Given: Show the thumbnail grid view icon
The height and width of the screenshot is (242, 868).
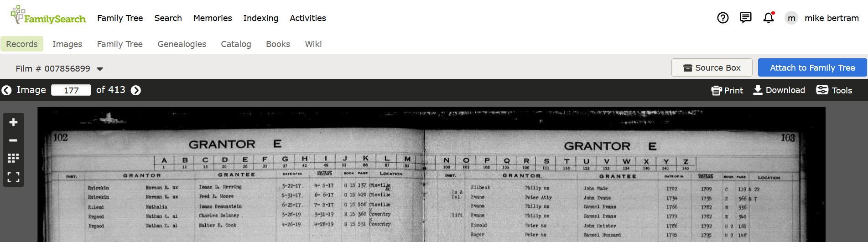Looking at the screenshot, I should click(x=13, y=158).
